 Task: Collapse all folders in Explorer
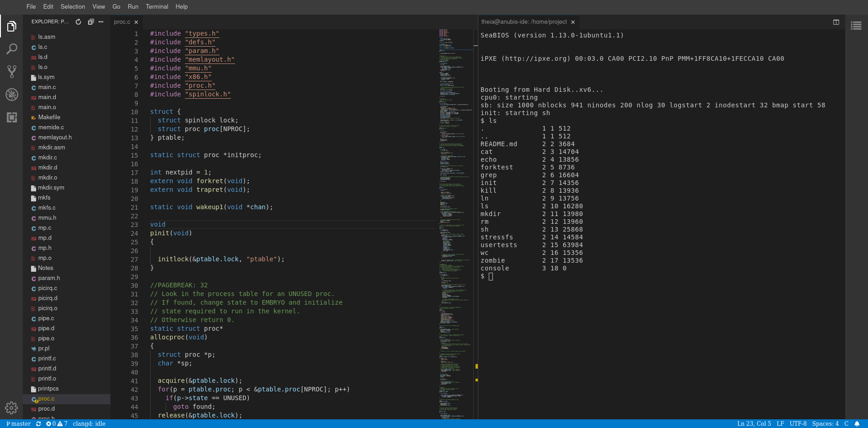tap(90, 22)
